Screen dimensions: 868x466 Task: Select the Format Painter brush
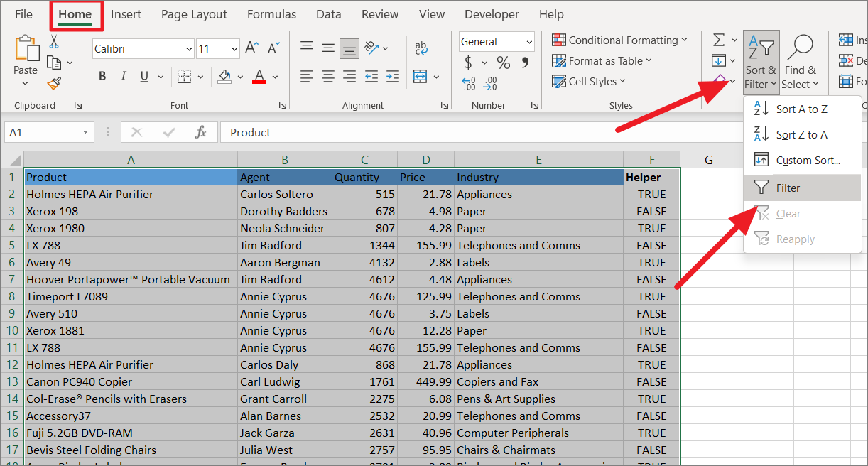coord(54,83)
